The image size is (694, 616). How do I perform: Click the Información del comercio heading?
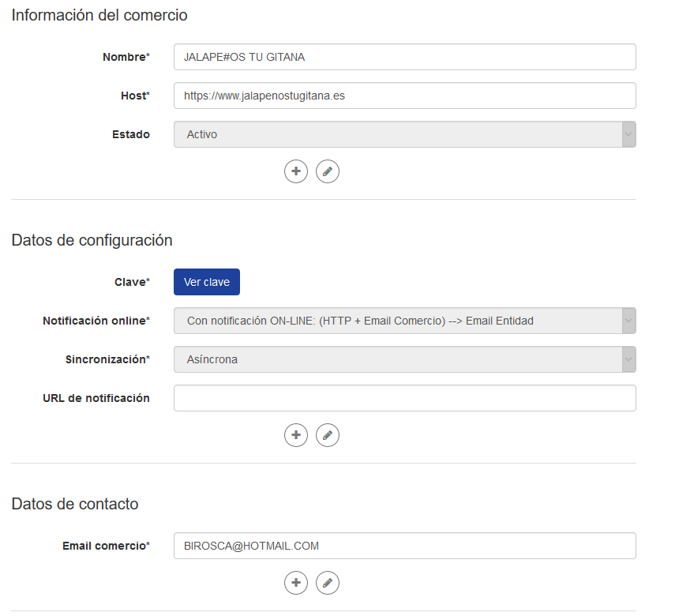click(x=99, y=15)
